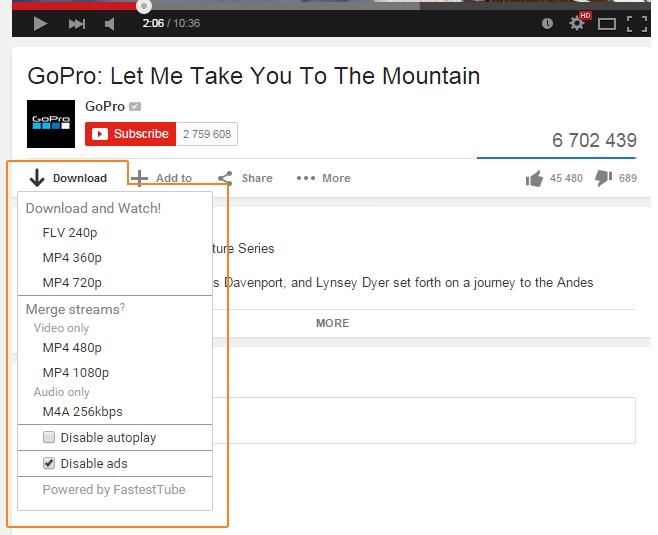The image size is (658, 535).
Task: Click the video progress bar scrubber
Action: pos(144,6)
